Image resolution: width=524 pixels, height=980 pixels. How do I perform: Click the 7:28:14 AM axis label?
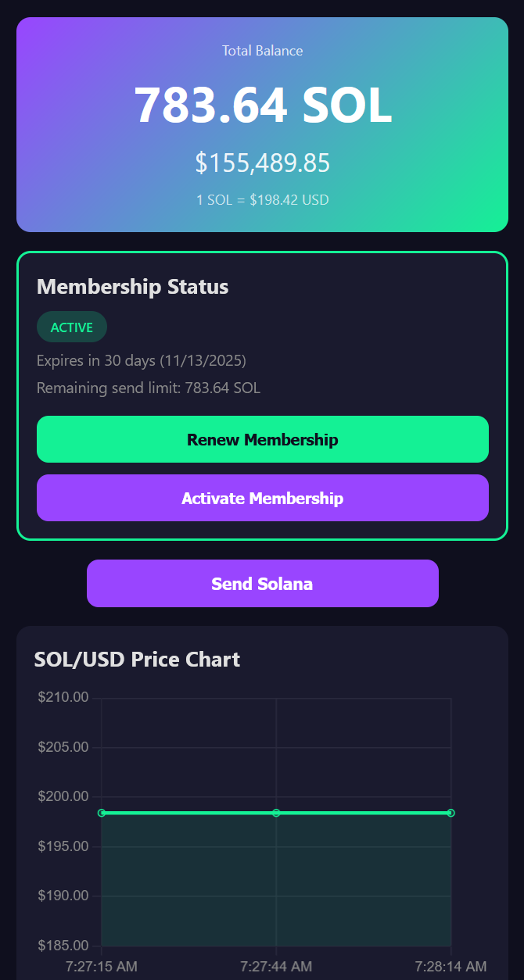point(450,966)
